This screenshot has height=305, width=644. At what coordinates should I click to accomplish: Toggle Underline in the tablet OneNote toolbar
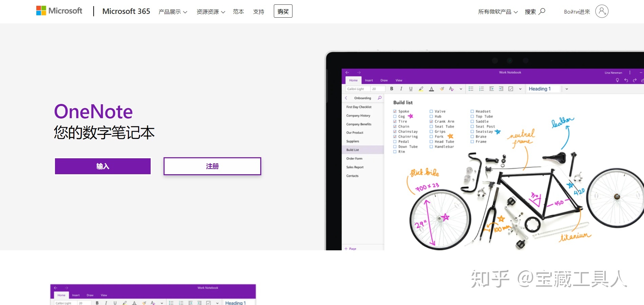tap(411, 89)
